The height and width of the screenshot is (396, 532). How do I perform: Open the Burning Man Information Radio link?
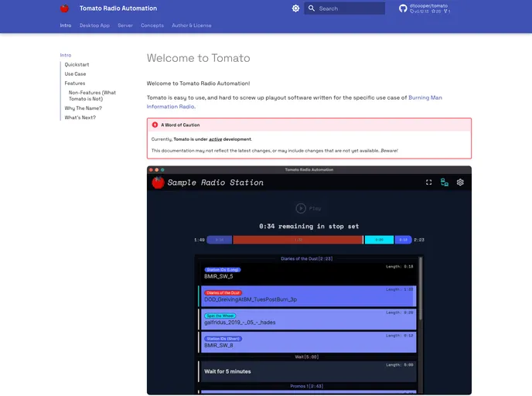425,97
